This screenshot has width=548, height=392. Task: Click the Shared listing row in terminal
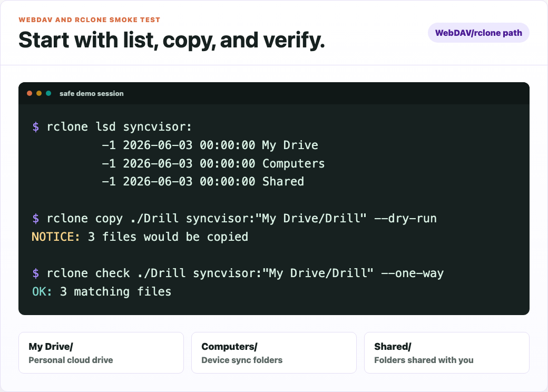(203, 181)
